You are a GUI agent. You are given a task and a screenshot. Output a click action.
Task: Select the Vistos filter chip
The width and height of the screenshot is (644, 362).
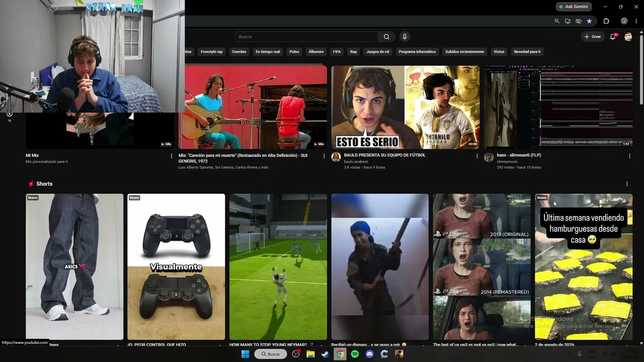tap(499, 52)
